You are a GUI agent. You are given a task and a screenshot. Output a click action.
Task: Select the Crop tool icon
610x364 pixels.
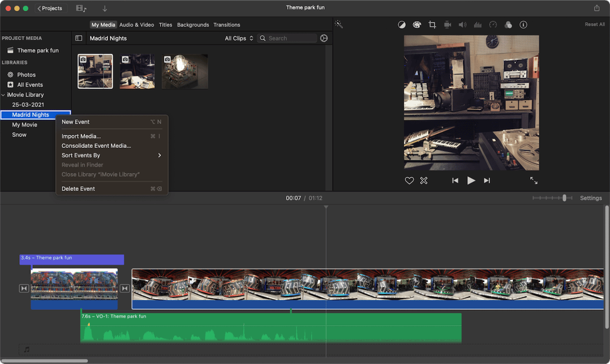click(432, 25)
